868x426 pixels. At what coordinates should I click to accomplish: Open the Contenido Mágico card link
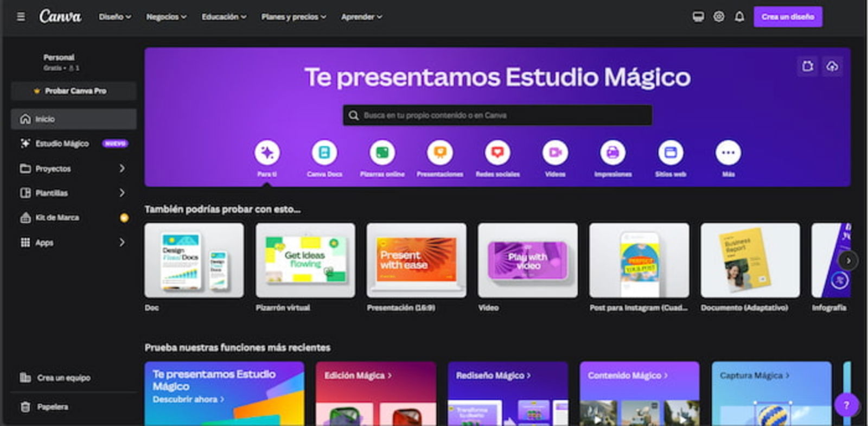[628, 376]
